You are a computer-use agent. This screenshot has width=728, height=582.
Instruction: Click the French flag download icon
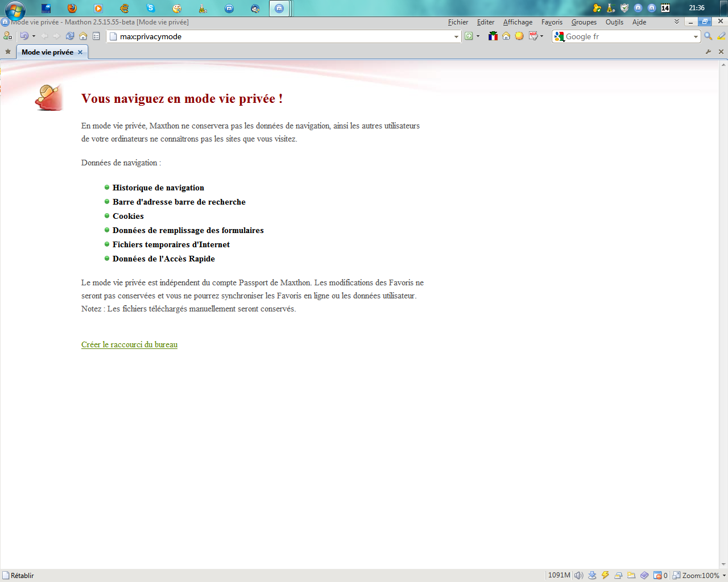[x=493, y=36]
